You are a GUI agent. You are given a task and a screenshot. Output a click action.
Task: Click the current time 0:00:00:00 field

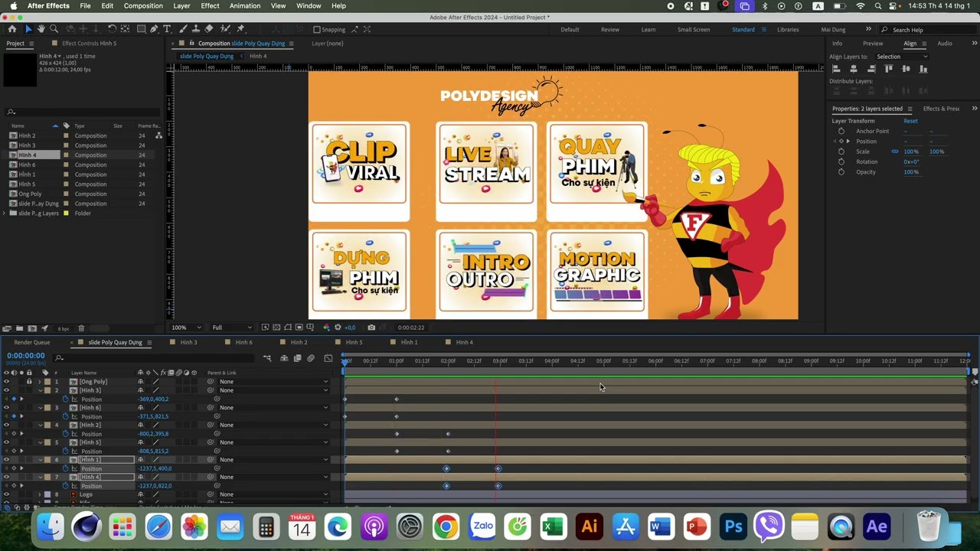pos(26,356)
